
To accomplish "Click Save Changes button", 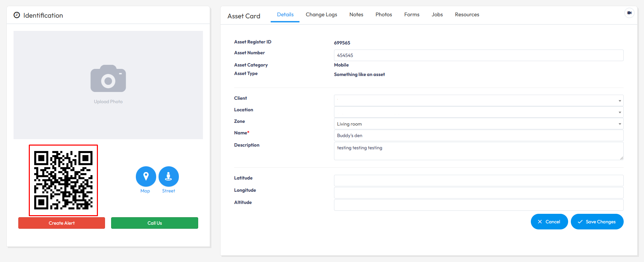I will (x=597, y=222).
